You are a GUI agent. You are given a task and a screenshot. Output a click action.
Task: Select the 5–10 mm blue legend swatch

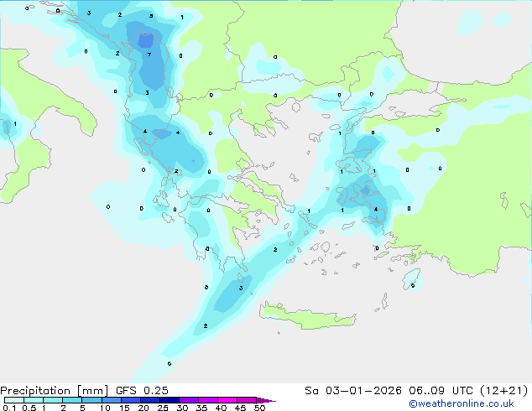pos(91,400)
